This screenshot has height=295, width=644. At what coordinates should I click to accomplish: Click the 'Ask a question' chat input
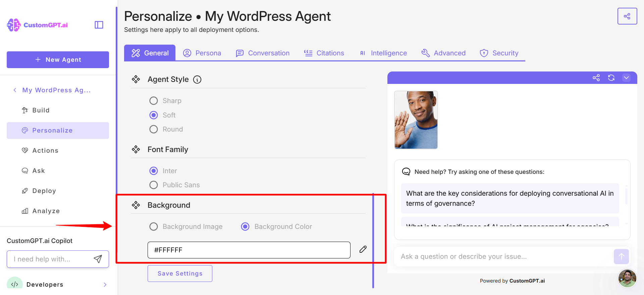[x=503, y=256]
